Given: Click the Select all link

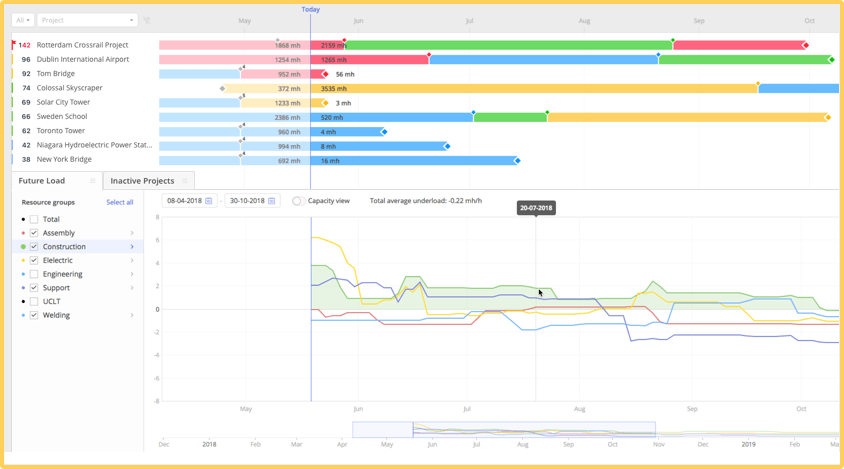Looking at the screenshot, I should [119, 202].
